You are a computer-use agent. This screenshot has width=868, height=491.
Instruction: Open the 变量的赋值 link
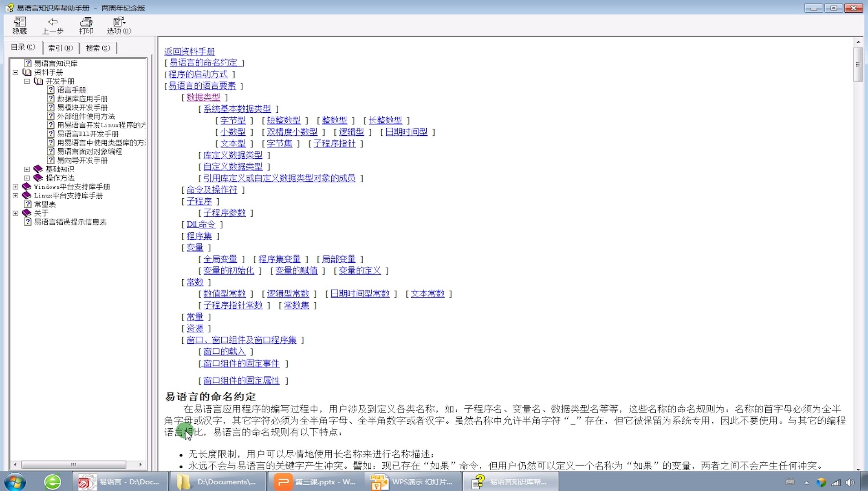(296, 271)
